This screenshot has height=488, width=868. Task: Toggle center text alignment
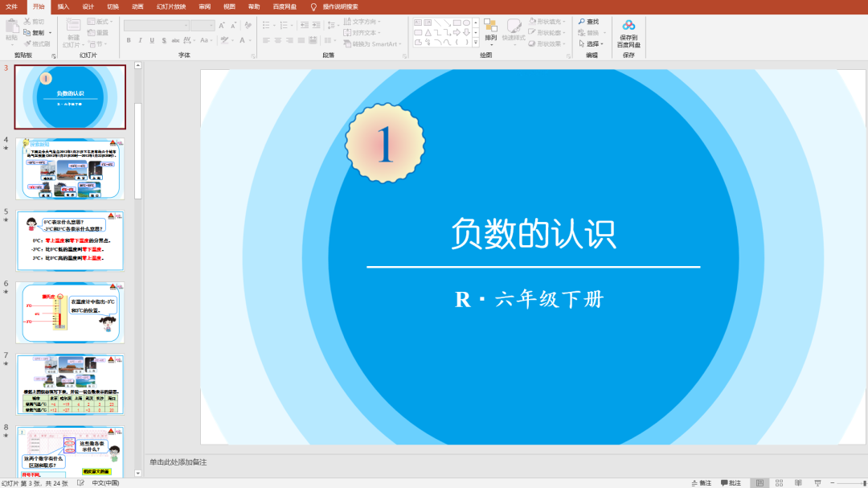click(277, 40)
